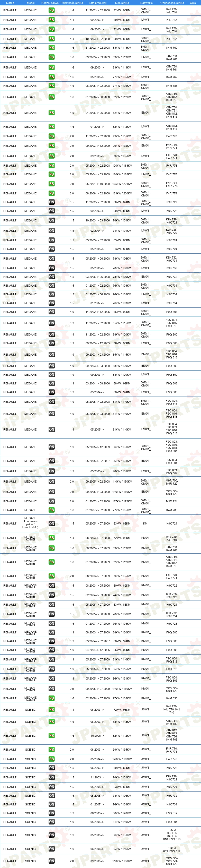The height and width of the screenshot is (868, 201).
Task: Click ON icon in Kombi 02.2004 -> 03.2006 row
Action: [x=51, y=595]
